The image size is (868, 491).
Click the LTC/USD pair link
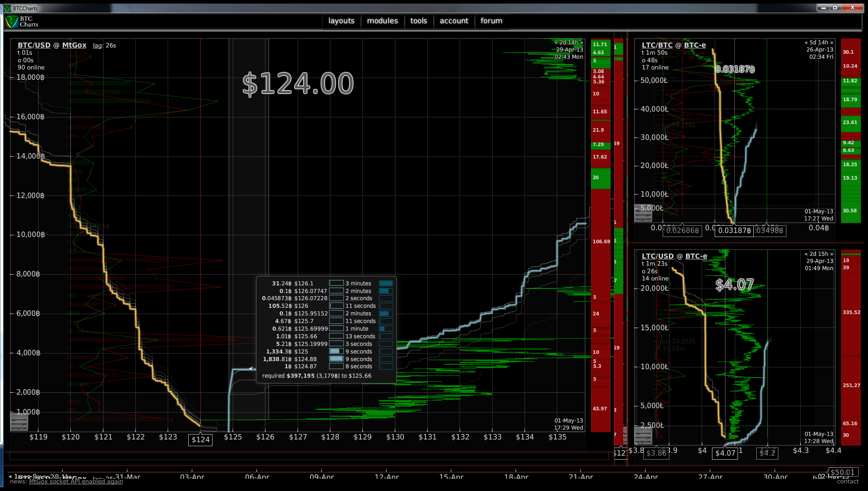click(657, 256)
